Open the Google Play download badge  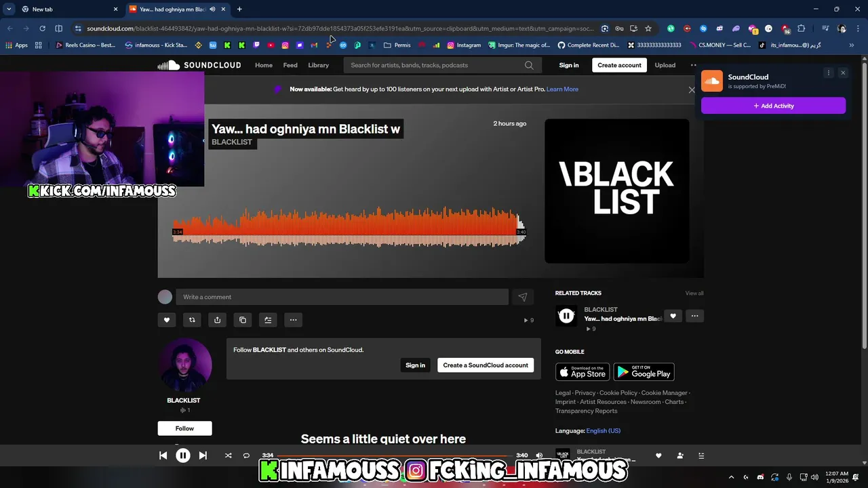point(644,372)
